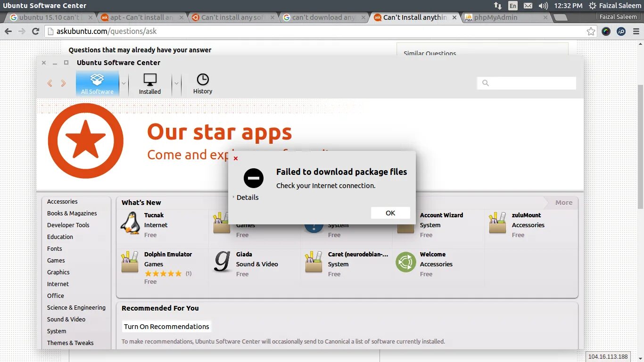Click the Welcome app green icon
The width and height of the screenshot is (644, 362).
point(405,262)
